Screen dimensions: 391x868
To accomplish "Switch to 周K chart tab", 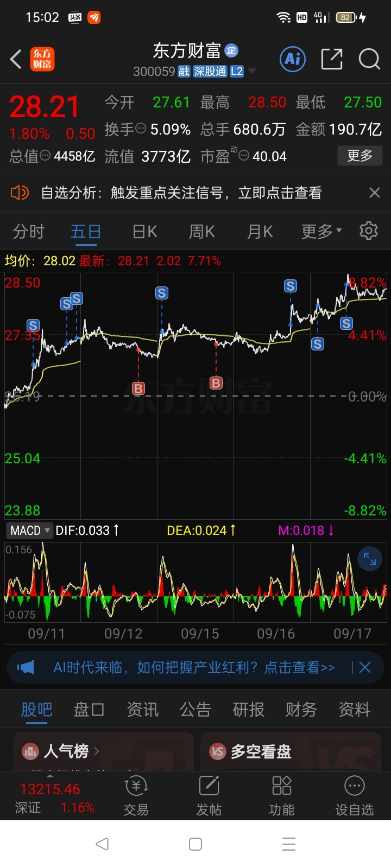I will pos(202,232).
